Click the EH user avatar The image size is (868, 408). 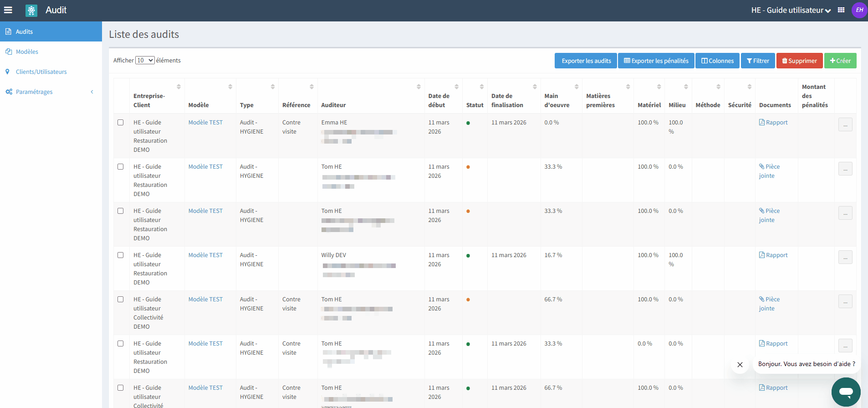[859, 10]
